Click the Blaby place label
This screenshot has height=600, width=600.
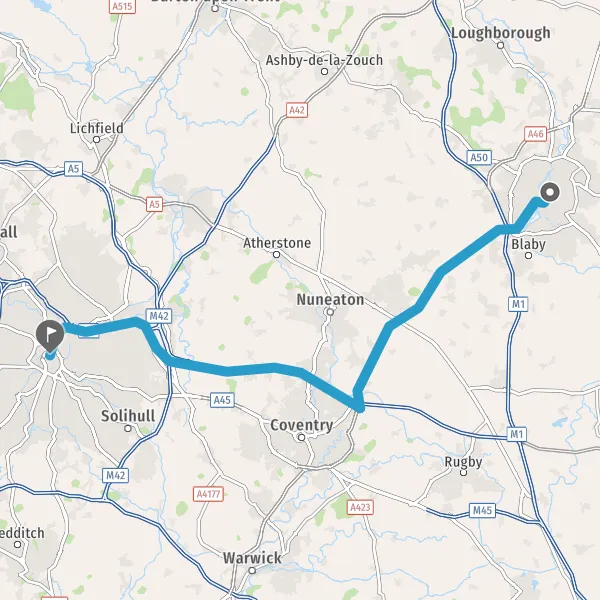click(x=528, y=244)
